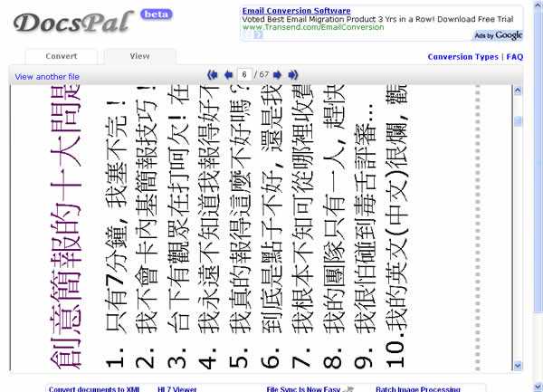
Task: Click the View another file link
Action: click(x=47, y=77)
